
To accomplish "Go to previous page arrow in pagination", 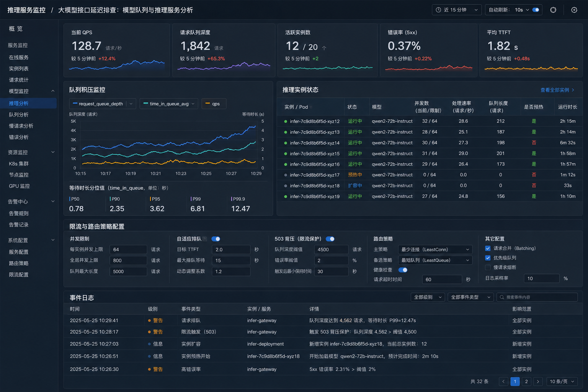I will 503,381.
